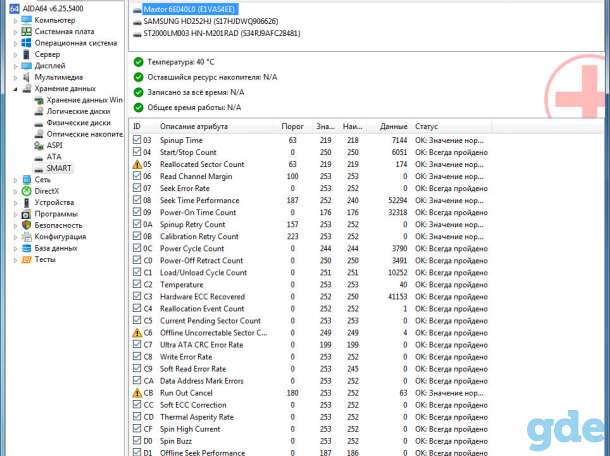Screen dimensions: 610x456
Task: Select the Load/Unload Cycle Count row
Action: [x=310, y=272]
